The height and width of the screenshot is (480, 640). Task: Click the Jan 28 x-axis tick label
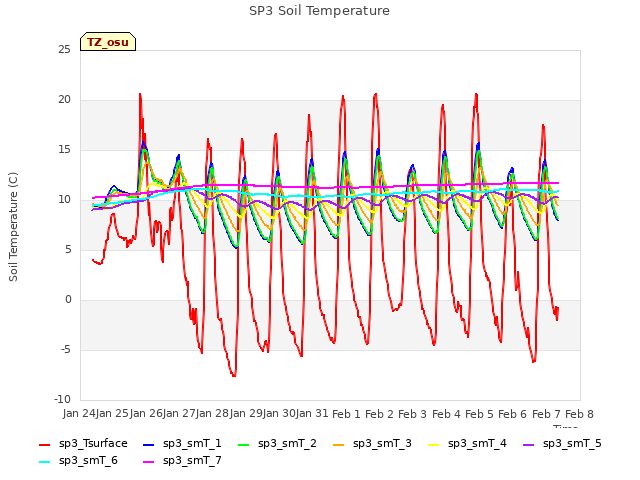(212, 414)
